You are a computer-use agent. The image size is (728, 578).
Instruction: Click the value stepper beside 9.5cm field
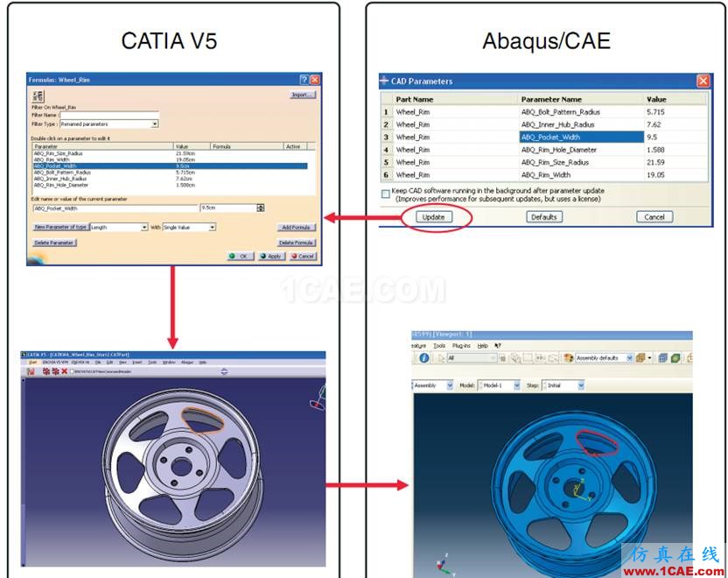point(261,208)
